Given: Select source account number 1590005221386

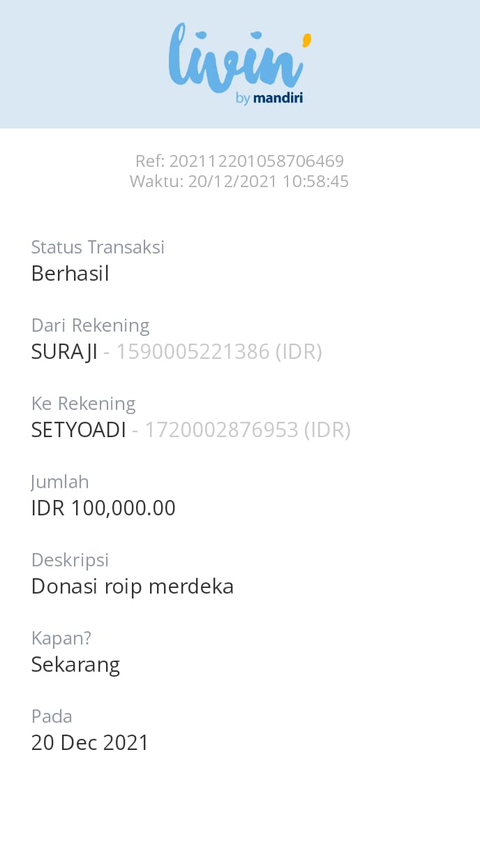Looking at the screenshot, I should click(x=193, y=352).
